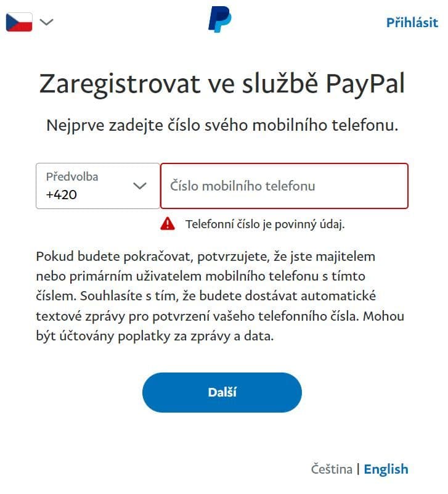Open the Předvolba country code dropdown
Viewport: 448px width, 494px height.
point(98,186)
